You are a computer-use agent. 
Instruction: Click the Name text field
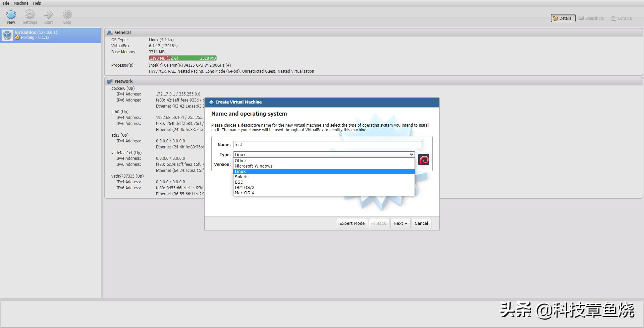[x=327, y=145]
